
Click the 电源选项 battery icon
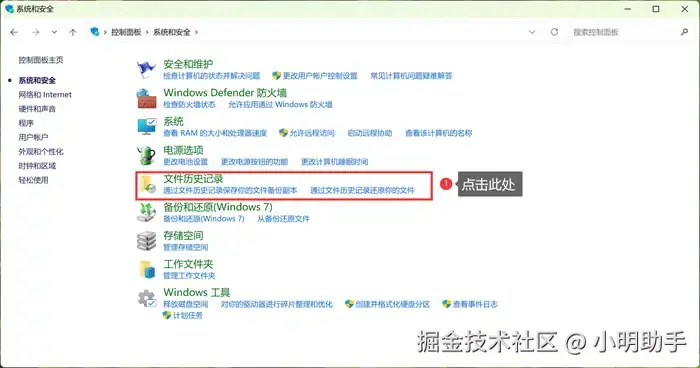point(146,155)
